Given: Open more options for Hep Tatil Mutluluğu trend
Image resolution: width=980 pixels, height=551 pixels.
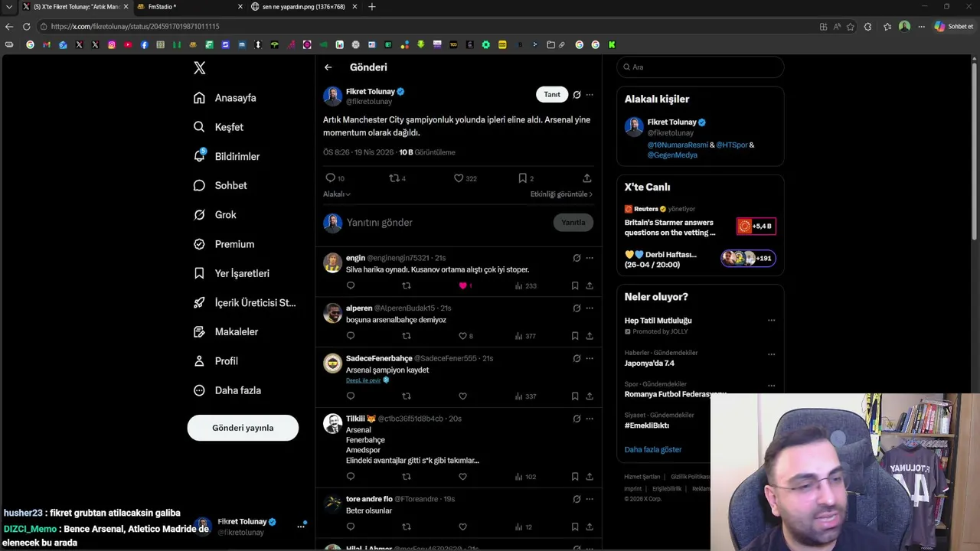Looking at the screenshot, I should tap(771, 321).
